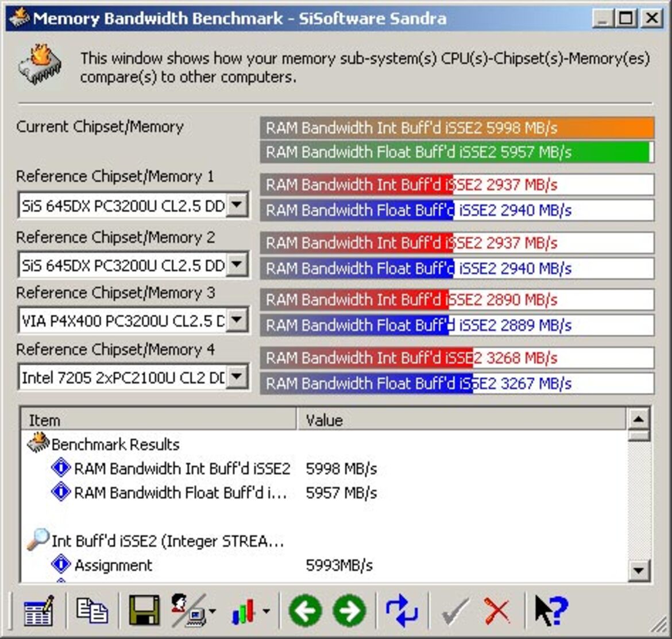Click the Current Chipset/Memory label

tap(100, 127)
